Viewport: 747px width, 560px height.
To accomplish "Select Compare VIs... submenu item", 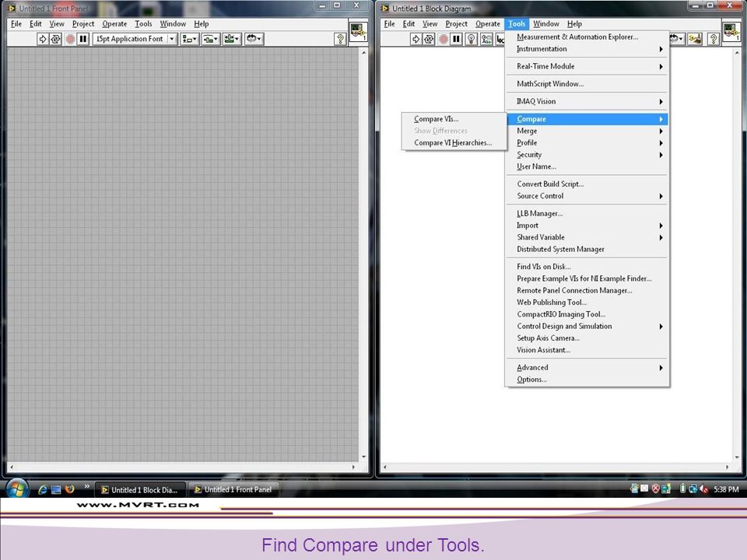I will 454,119.
